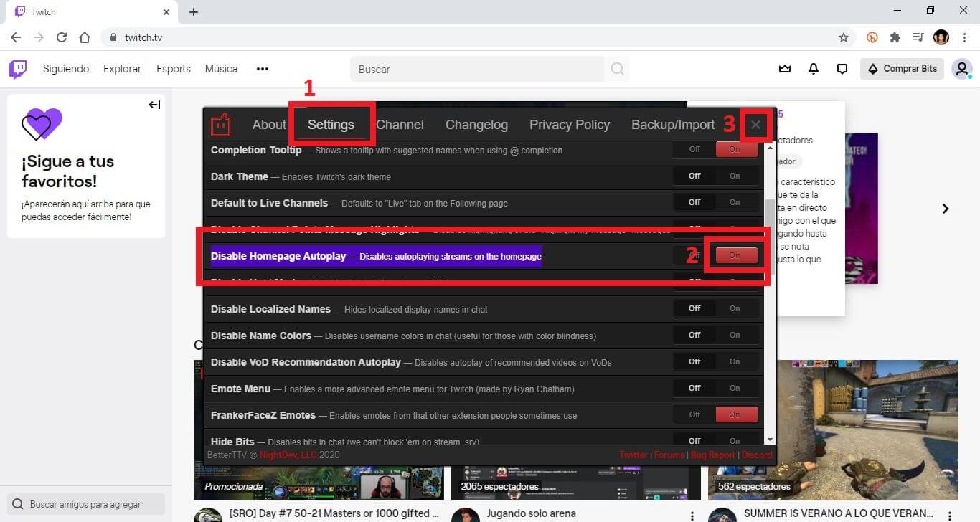Click the twitch.tv address bar

[473, 37]
